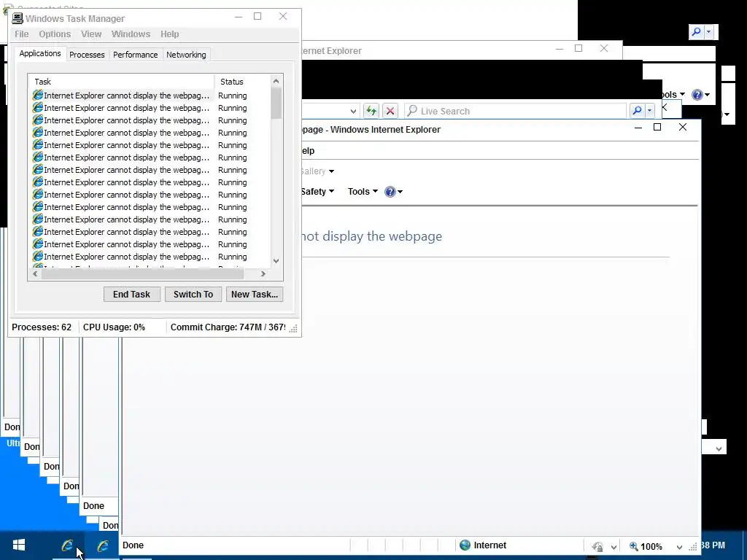Screen dimensions: 747x560
Task: Open the Help menu in Task Manager
Action: [169, 34]
